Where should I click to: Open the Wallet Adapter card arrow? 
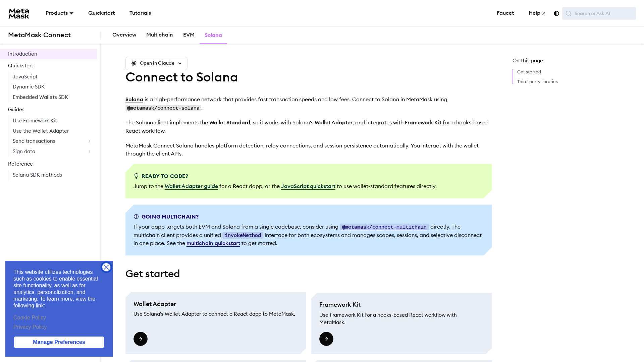click(141, 339)
